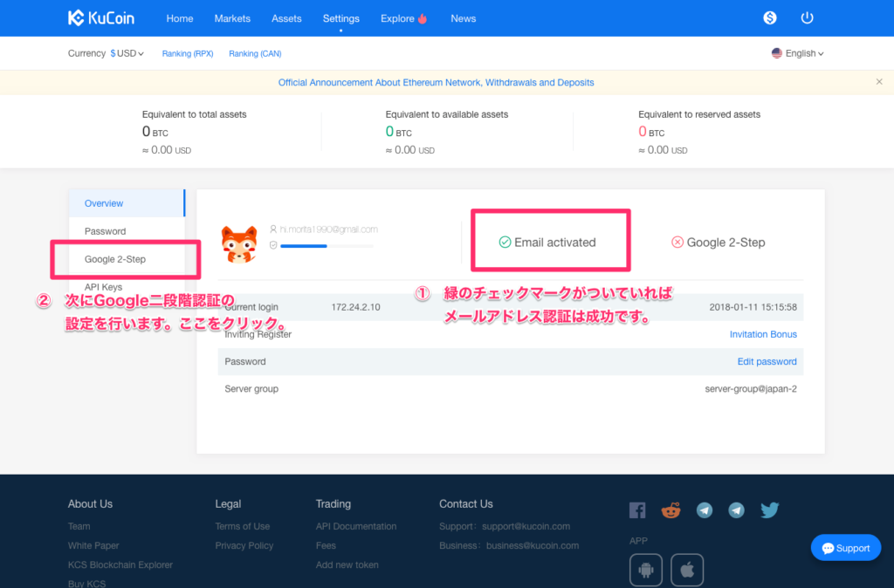Click the KuCoin logo
The height and width of the screenshot is (588, 894).
click(101, 18)
